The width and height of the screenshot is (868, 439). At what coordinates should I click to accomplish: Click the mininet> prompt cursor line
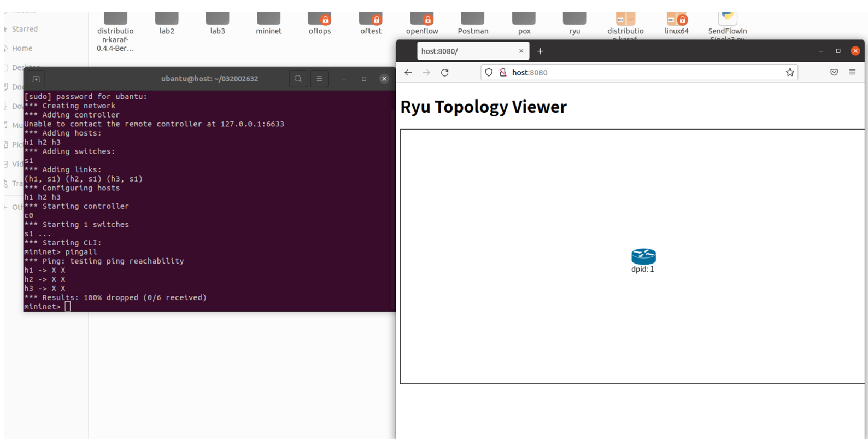pyautogui.click(x=47, y=307)
